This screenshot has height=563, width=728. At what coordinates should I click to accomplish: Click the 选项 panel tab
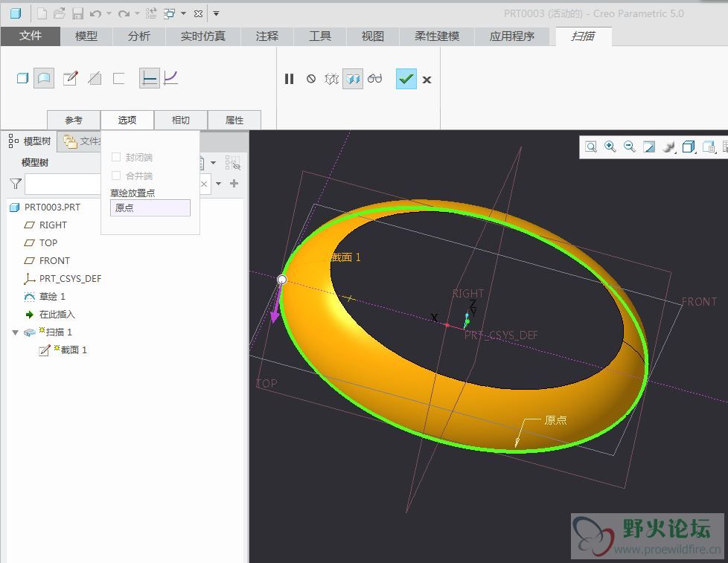[x=127, y=120]
